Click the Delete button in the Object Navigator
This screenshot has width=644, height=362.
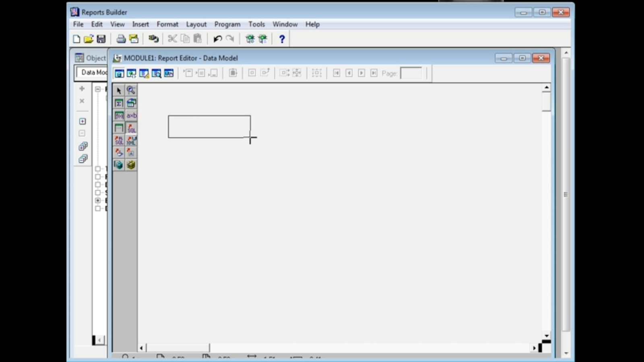click(x=82, y=101)
